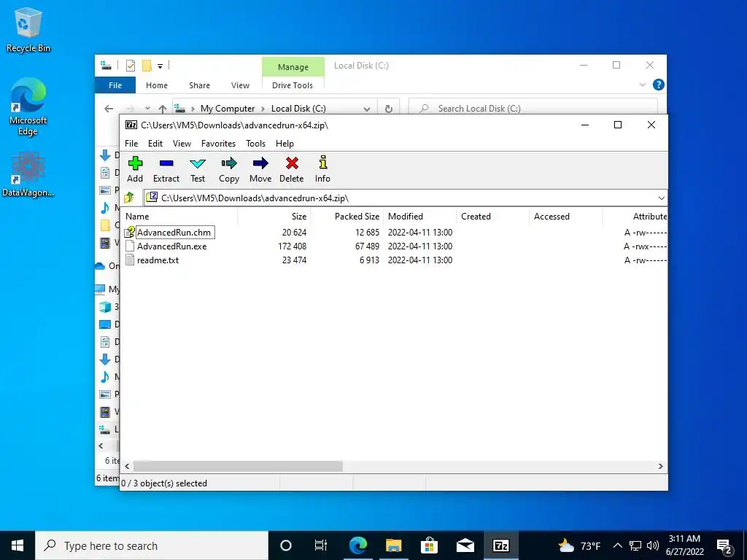This screenshot has width=747, height=560.
Task: Open the 7-Zip View menu
Action: tap(182, 144)
